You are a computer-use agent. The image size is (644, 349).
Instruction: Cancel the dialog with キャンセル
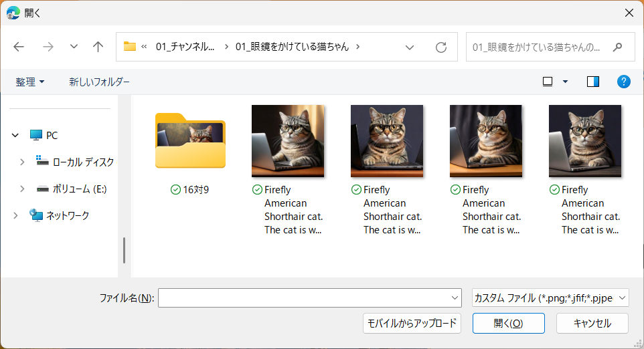tap(592, 324)
